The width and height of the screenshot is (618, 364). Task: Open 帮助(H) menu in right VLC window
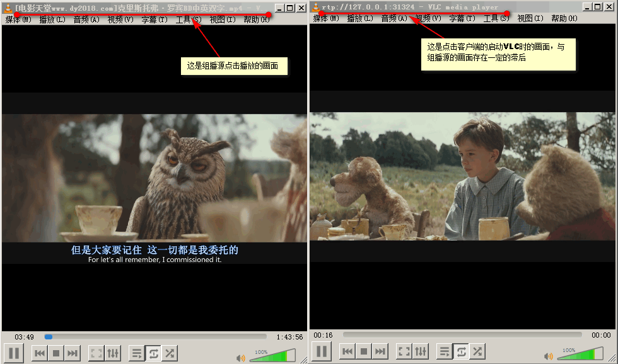[x=564, y=18]
